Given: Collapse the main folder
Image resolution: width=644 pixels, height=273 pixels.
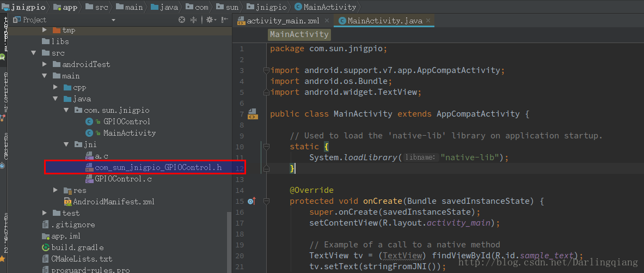Looking at the screenshot, I should 44,76.
